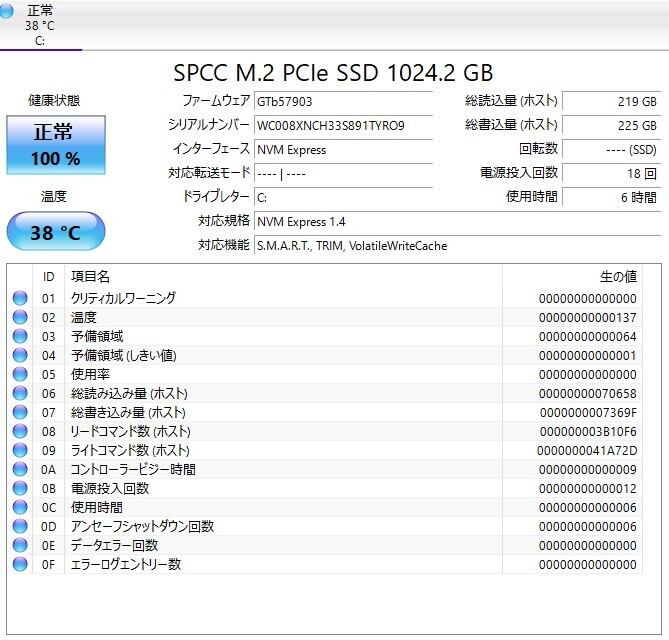
Task: Click the SPCC M.2 PCIe SSD title
Action: coord(333,73)
